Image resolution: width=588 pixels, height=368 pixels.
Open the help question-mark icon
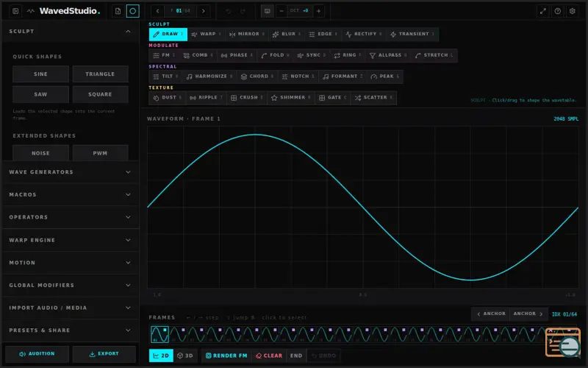558,11
